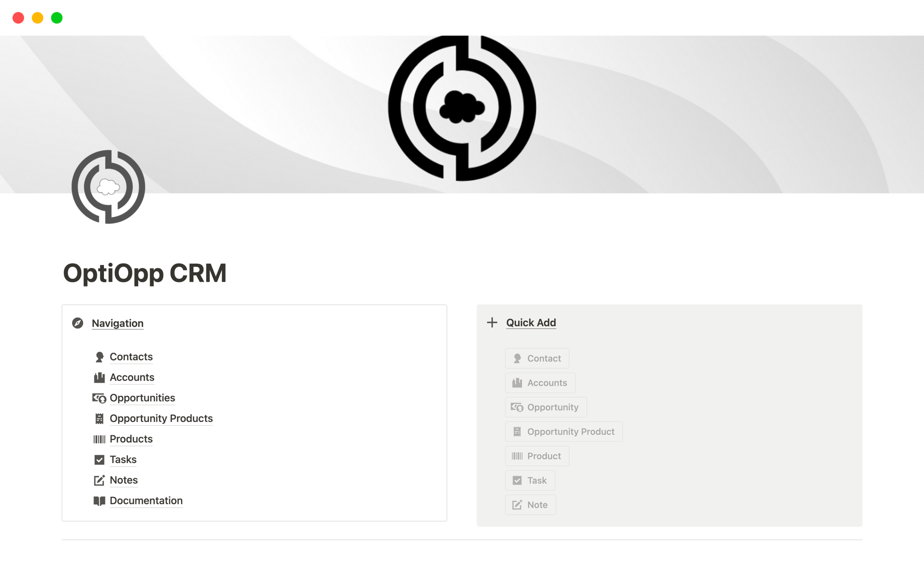Open the Contacts navigation section
Image resolution: width=924 pixels, height=578 pixels.
[x=131, y=356]
